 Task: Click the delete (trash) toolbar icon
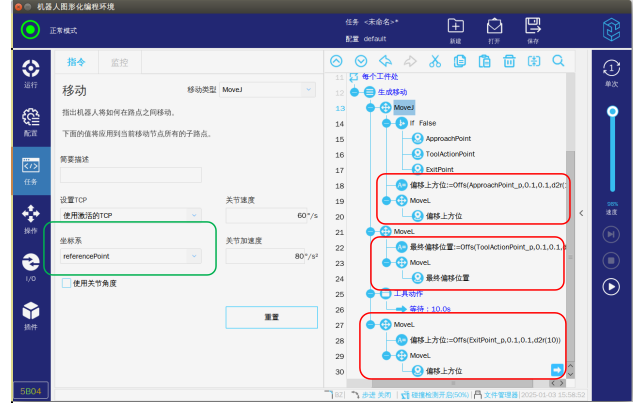(509, 61)
